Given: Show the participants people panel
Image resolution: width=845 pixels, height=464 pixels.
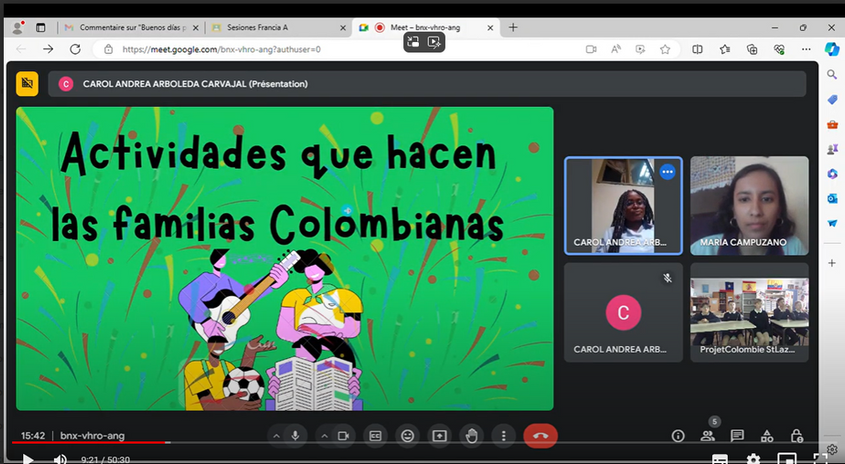Looking at the screenshot, I should coord(708,436).
